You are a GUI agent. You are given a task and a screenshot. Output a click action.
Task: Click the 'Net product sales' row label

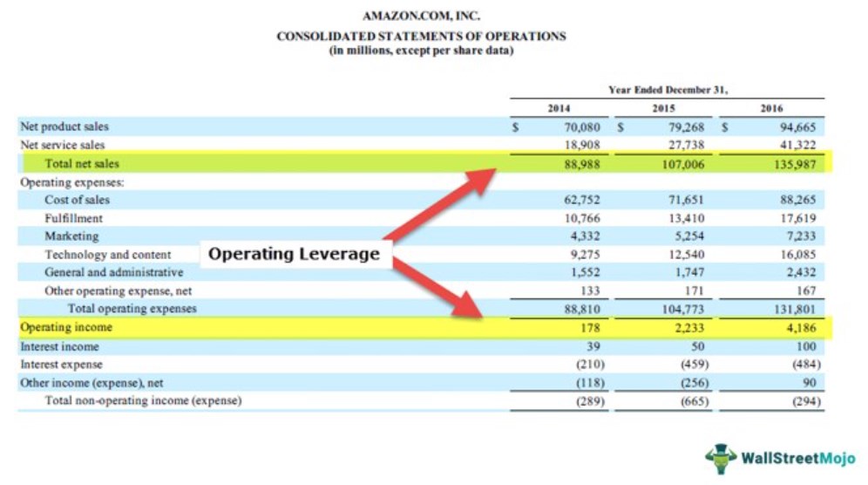(x=64, y=126)
